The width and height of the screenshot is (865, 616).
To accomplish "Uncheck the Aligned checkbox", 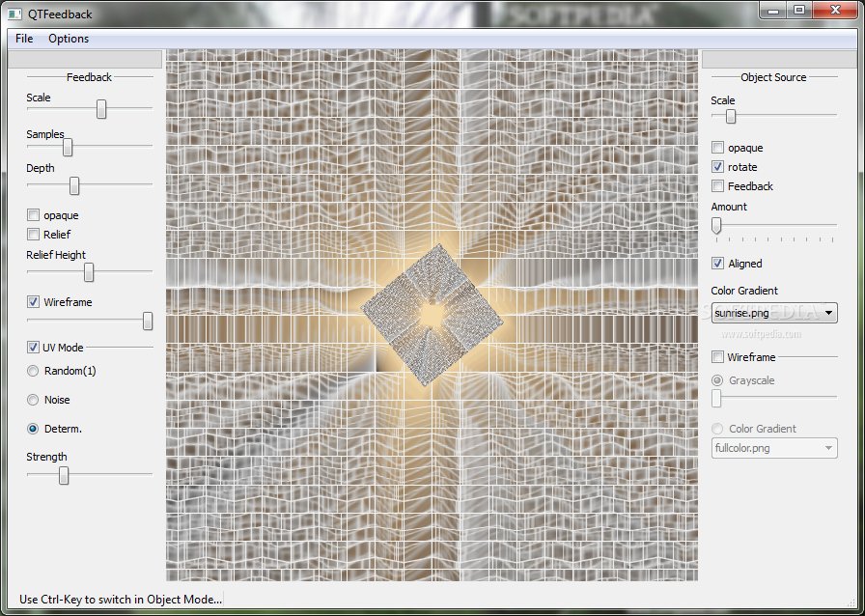I will pos(717,264).
